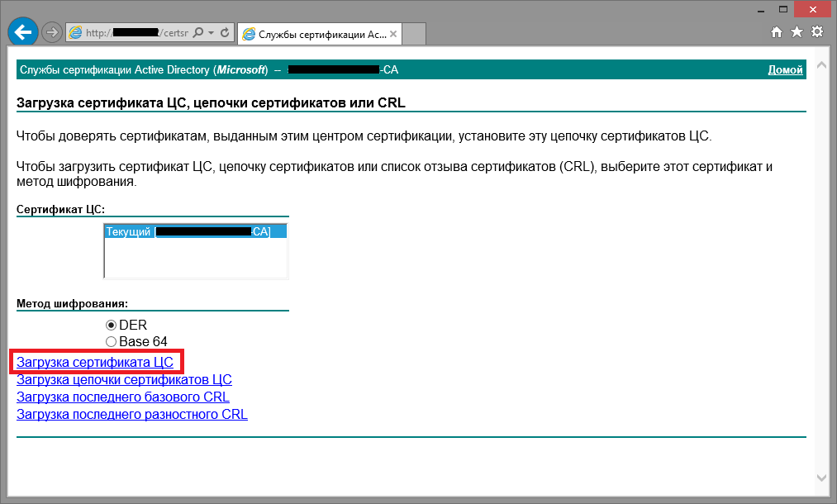
Task: Refresh the page with the reload icon
Action: click(x=225, y=32)
